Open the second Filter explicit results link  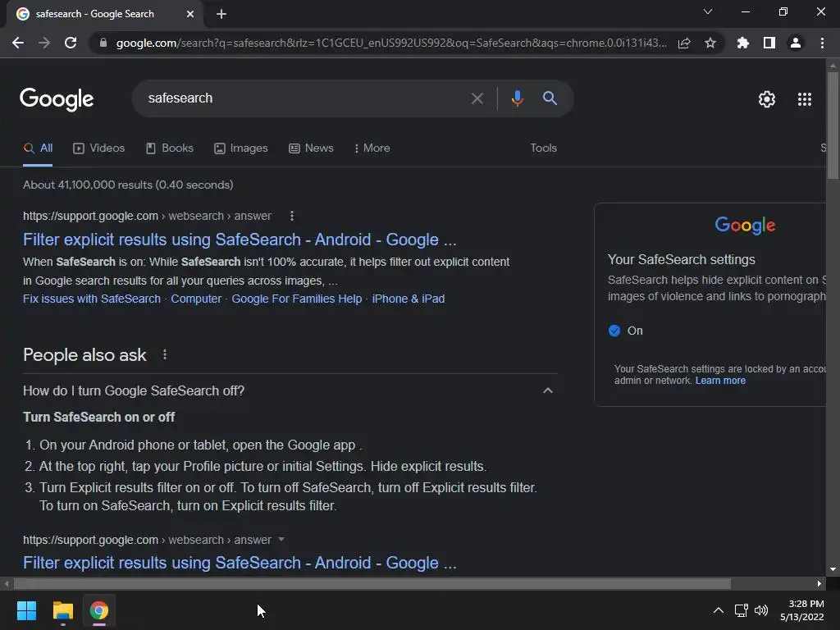tap(240, 563)
